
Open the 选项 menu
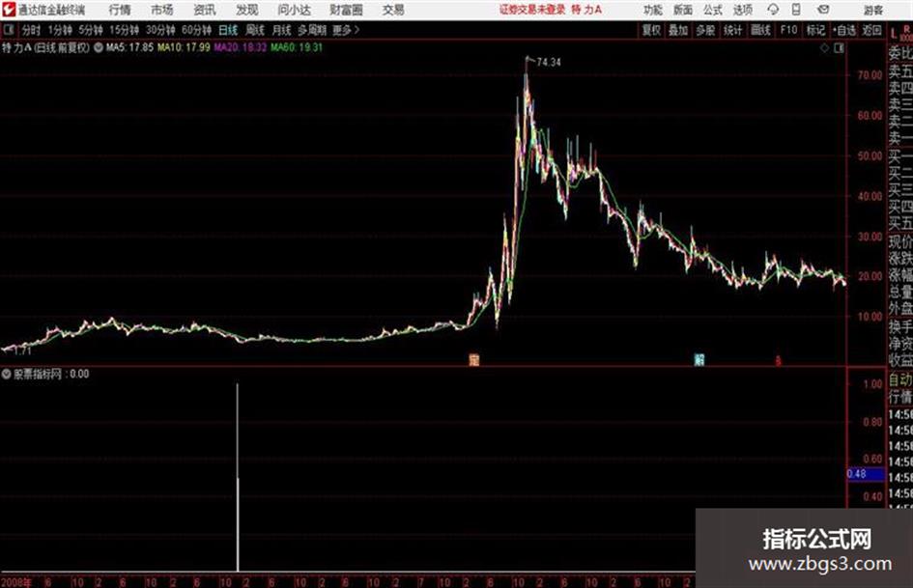[742, 10]
